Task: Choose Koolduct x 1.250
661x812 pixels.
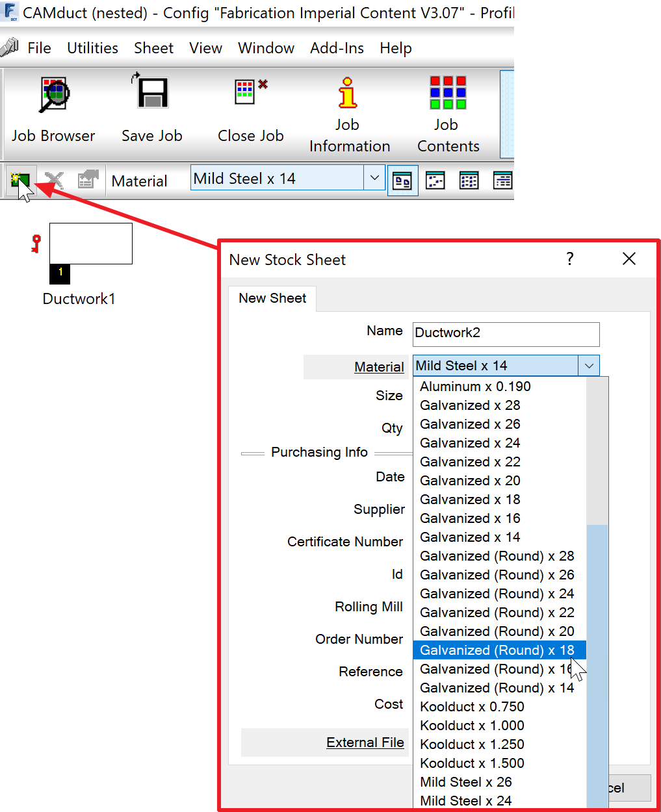Action: point(500,744)
